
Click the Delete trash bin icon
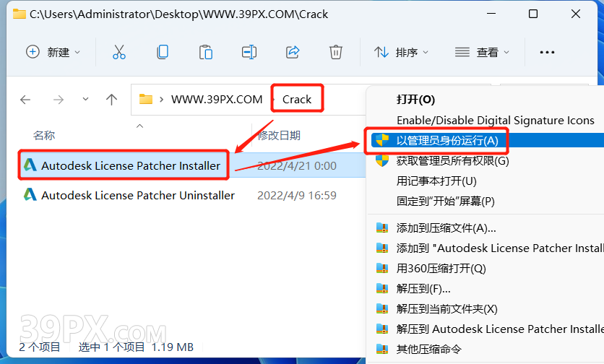click(x=335, y=52)
